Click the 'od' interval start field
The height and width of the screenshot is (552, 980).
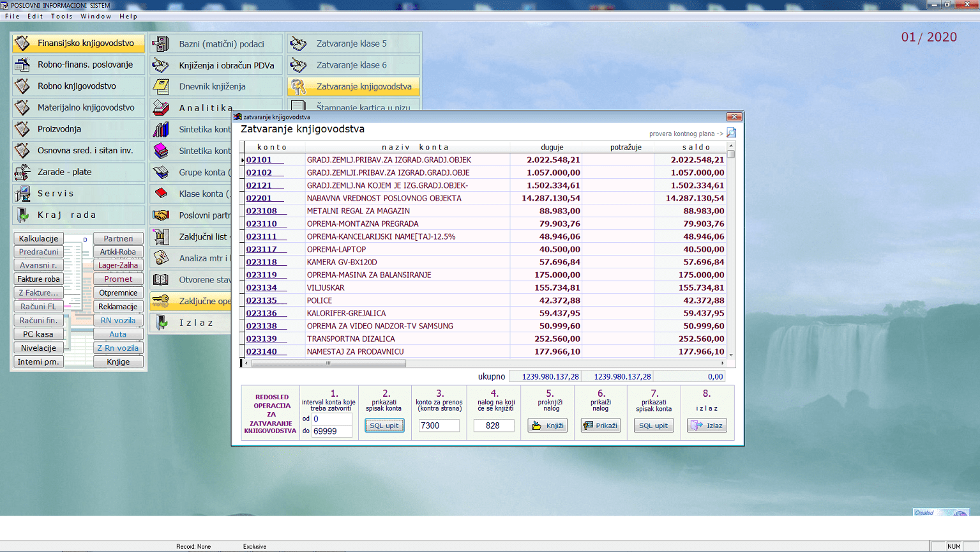click(x=331, y=419)
